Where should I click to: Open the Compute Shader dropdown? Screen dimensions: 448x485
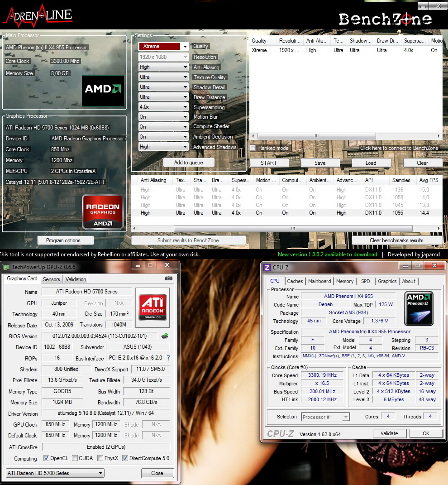coord(163,126)
